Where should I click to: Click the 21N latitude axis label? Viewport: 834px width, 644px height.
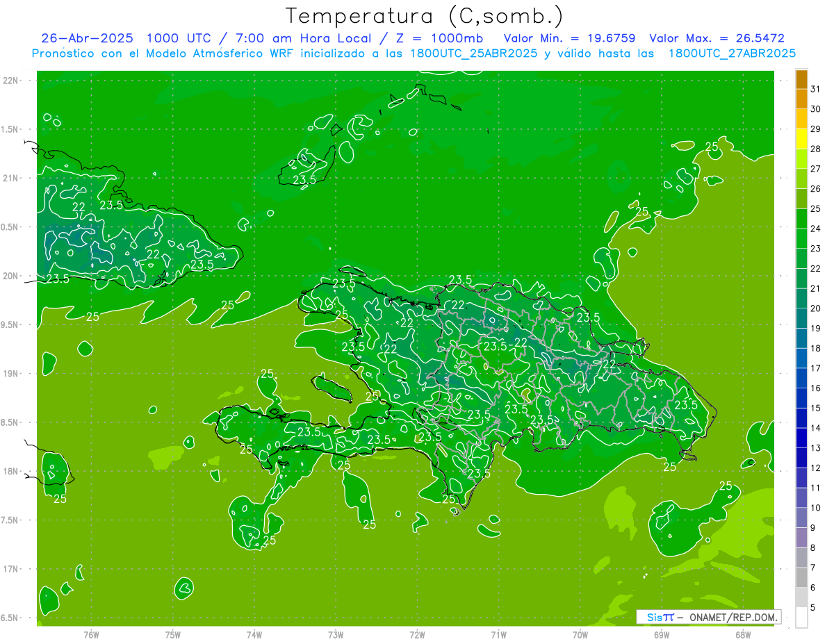click(10, 178)
